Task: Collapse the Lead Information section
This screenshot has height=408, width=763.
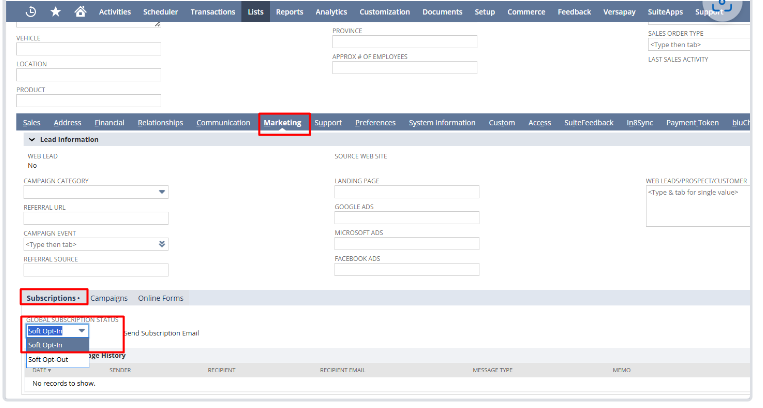Action: click(x=31, y=139)
